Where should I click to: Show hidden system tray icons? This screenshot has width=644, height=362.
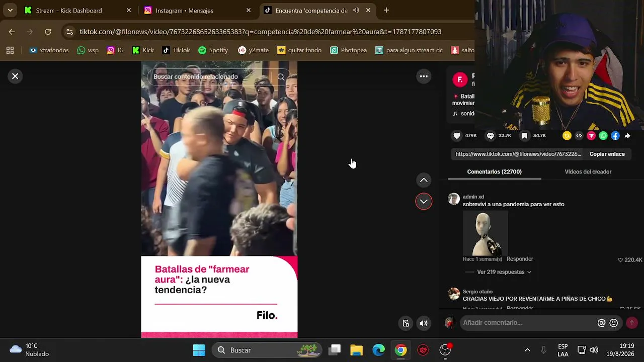[527, 350]
